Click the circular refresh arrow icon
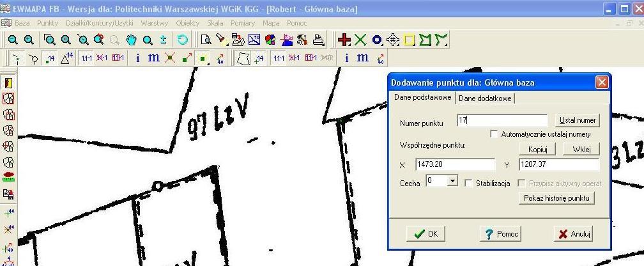This screenshot has width=644, height=266. pyautogui.click(x=182, y=40)
